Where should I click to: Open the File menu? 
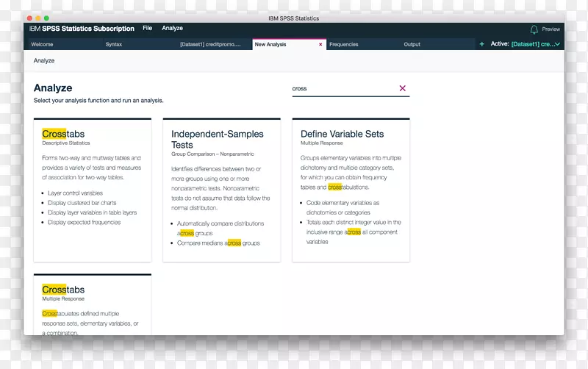click(148, 28)
